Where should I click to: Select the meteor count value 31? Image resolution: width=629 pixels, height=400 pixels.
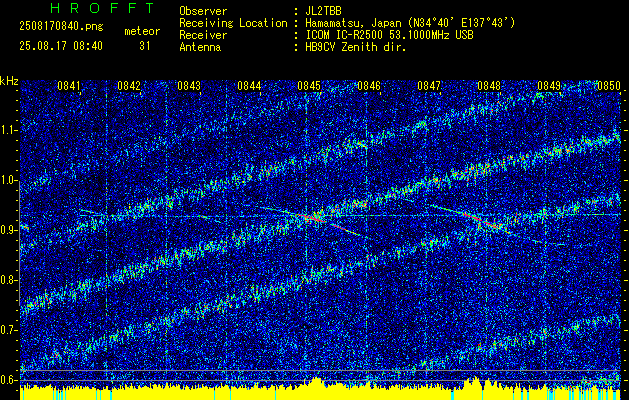pyautogui.click(x=144, y=46)
